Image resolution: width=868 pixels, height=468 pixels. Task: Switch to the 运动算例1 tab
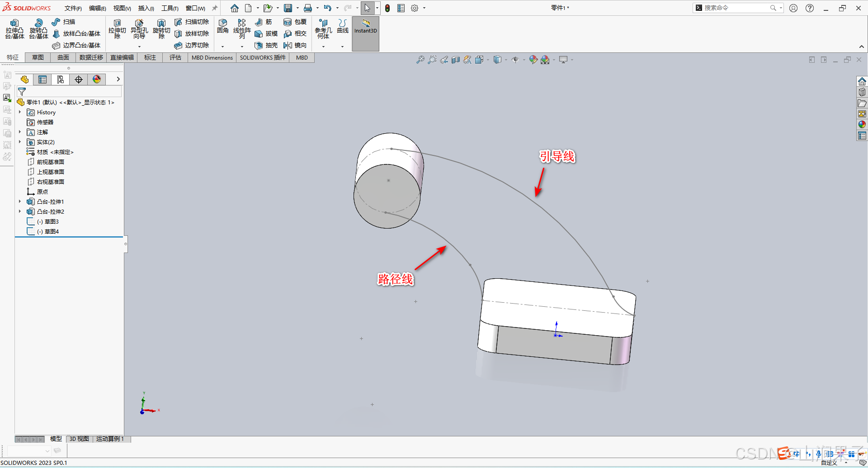(110, 439)
